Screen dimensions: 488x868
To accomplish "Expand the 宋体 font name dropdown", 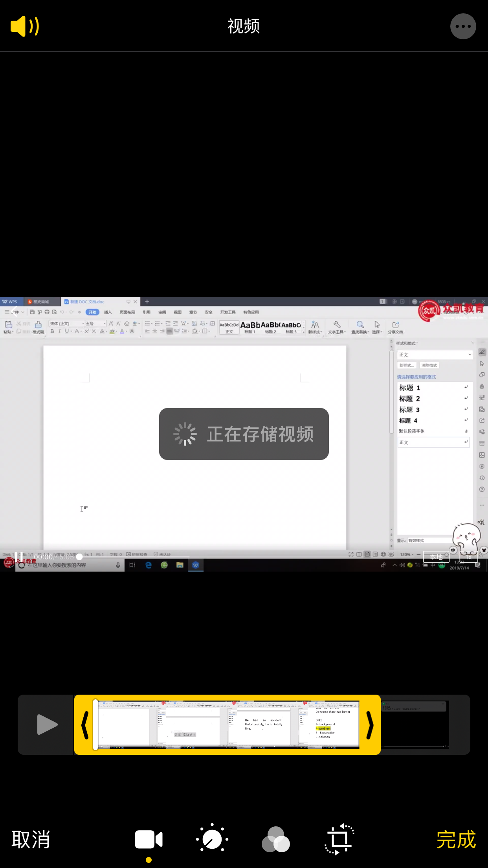I will click(83, 324).
